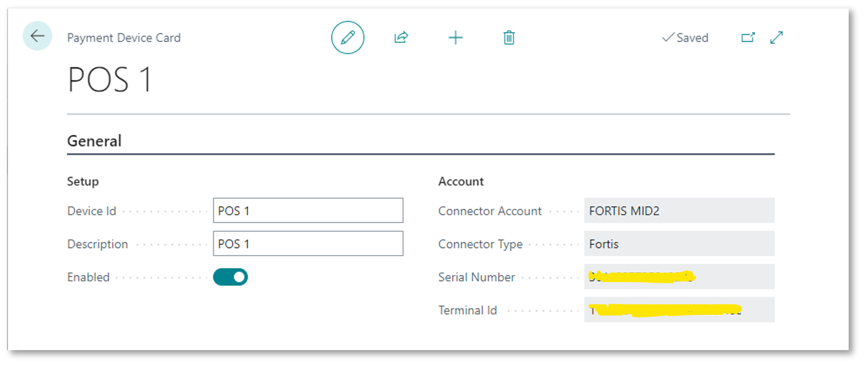Click the Saved status indicator
This screenshot has height=370, width=868.
(685, 38)
